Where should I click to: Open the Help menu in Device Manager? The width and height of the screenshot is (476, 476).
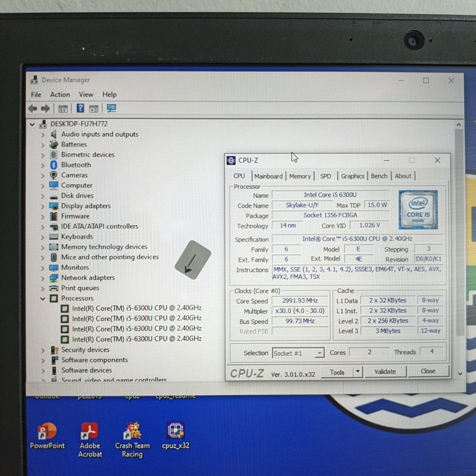click(109, 94)
